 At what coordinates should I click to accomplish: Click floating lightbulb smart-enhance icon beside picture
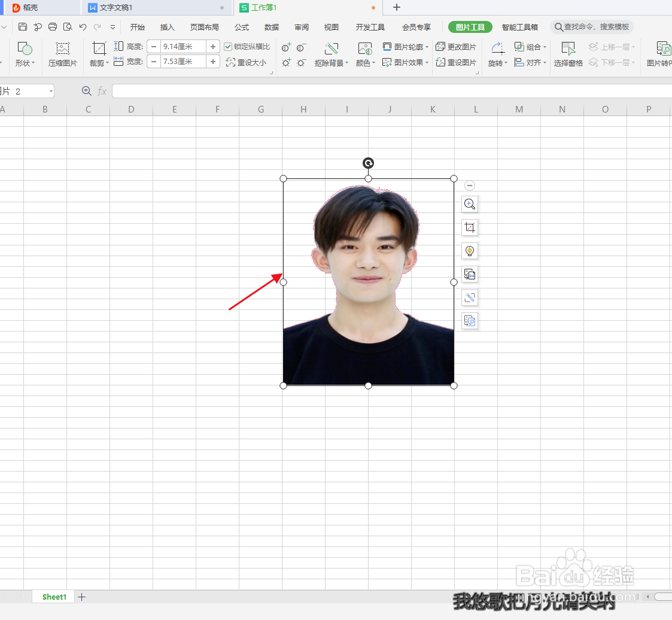(x=470, y=251)
